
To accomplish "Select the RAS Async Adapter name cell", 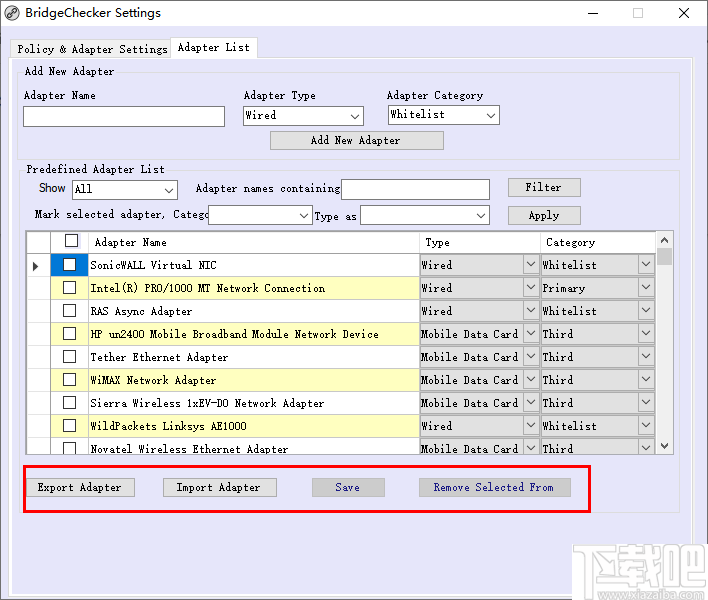I will point(253,311).
